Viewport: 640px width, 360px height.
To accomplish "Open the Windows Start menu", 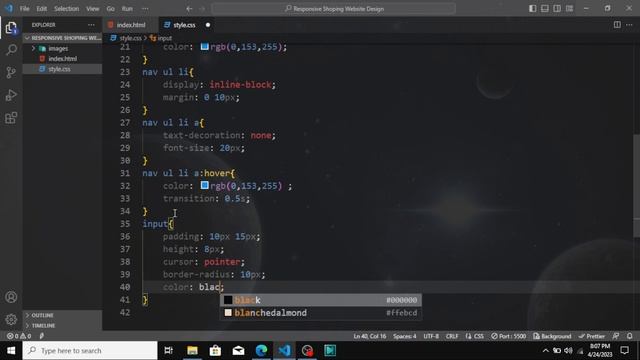I will pyautogui.click(x=11, y=350).
